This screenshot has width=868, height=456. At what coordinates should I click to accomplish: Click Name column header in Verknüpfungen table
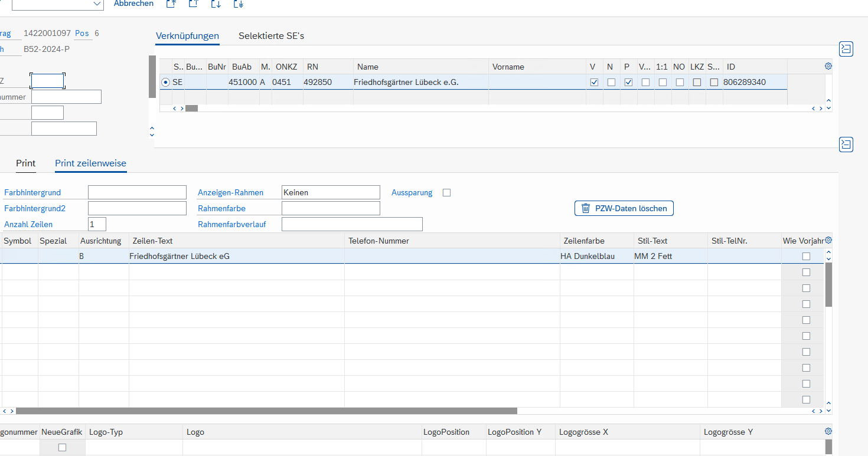tap(421, 67)
